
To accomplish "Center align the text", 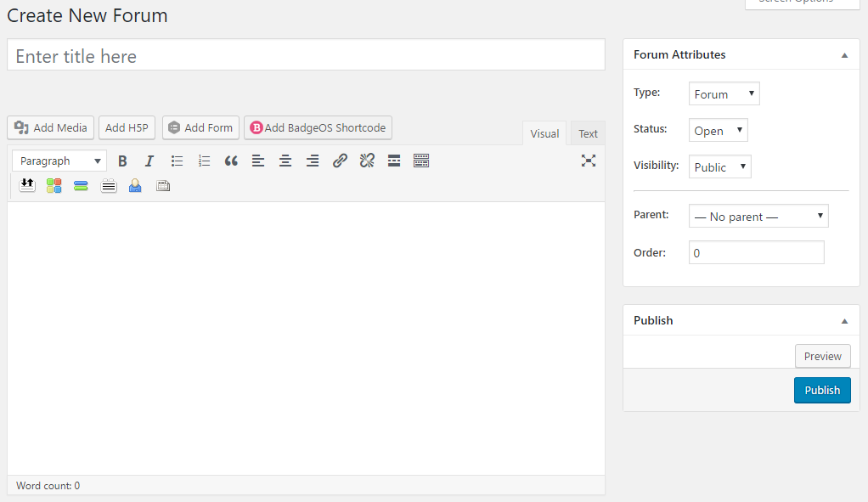I will [x=285, y=161].
